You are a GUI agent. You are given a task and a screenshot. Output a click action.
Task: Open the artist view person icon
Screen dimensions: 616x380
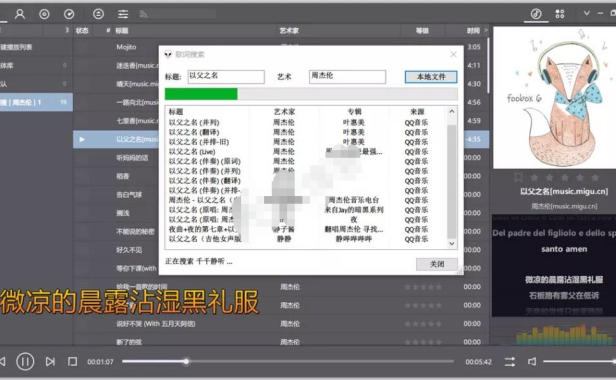click(20, 15)
